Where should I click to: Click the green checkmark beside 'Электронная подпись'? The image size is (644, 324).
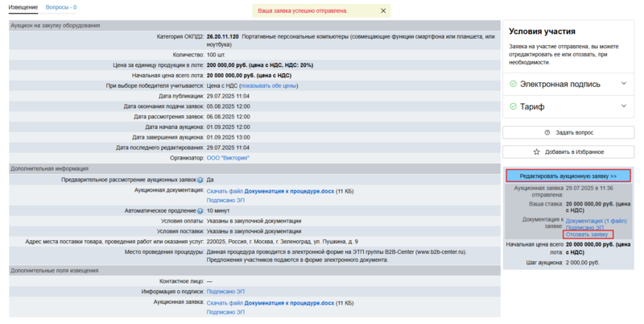(x=513, y=84)
